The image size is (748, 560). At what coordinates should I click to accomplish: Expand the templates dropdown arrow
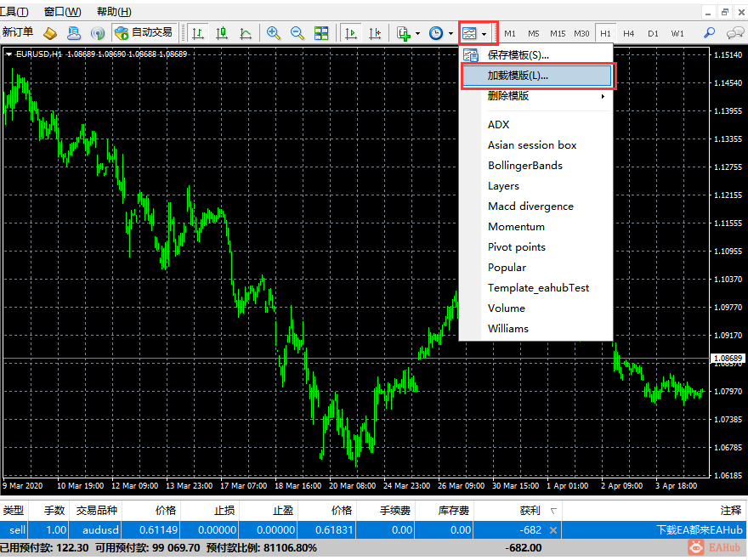[x=484, y=34]
